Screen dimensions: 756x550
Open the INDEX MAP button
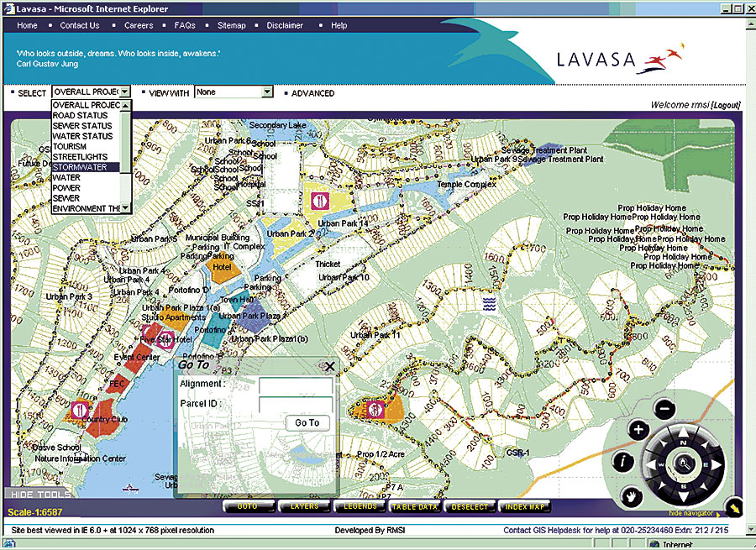(x=525, y=506)
